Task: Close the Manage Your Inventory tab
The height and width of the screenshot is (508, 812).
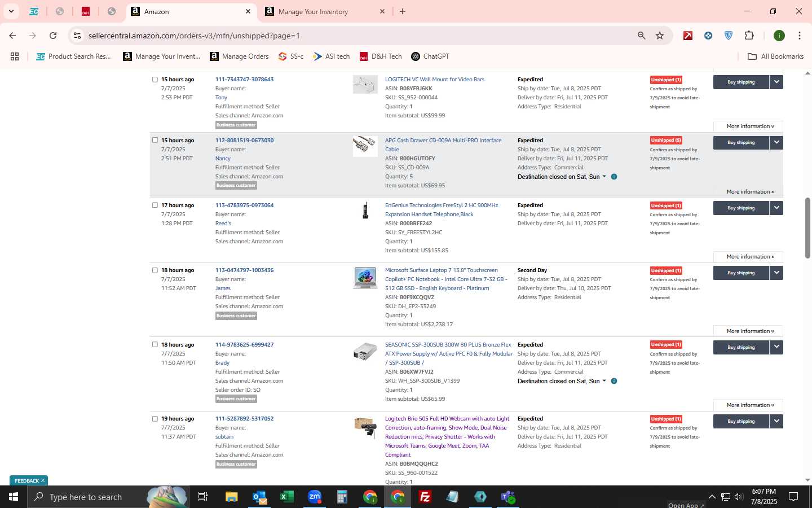Action: tap(382, 11)
